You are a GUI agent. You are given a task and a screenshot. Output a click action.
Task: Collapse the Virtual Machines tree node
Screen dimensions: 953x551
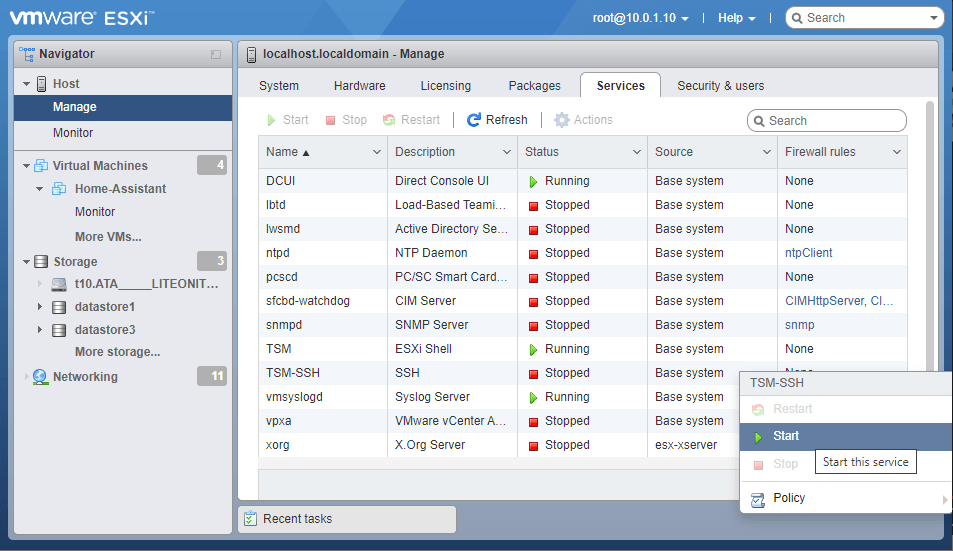coord(26,165)
